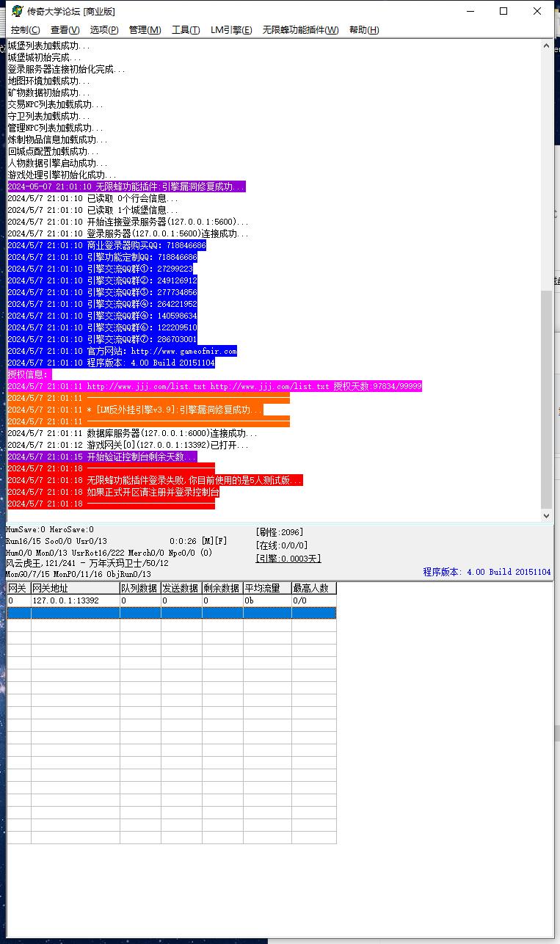Screen dimensions: 560x944
Task: Click the 0b average traffic cell
Action: pos(267,600)
